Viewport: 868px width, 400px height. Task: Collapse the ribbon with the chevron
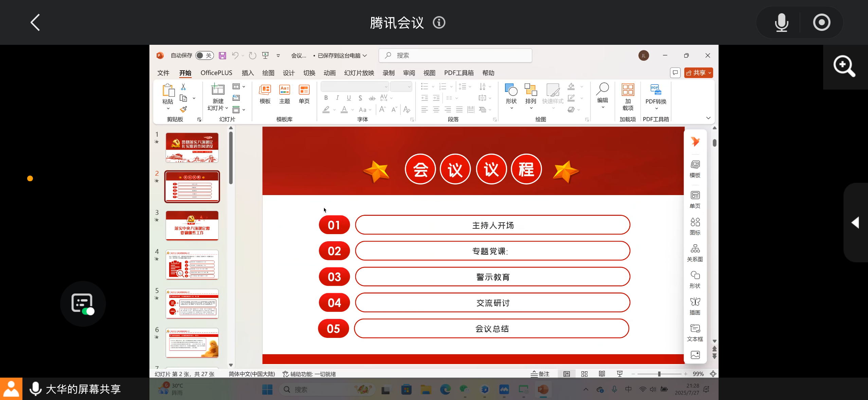pos(708,118)
